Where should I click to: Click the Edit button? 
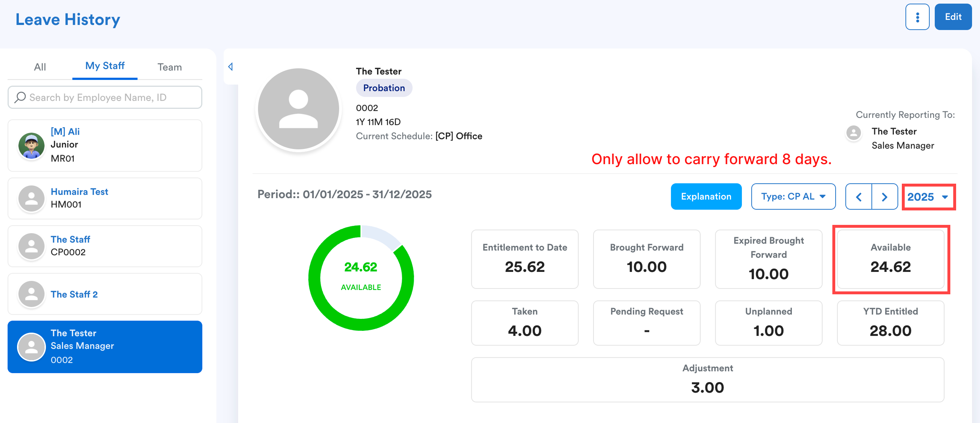[952, 17]
